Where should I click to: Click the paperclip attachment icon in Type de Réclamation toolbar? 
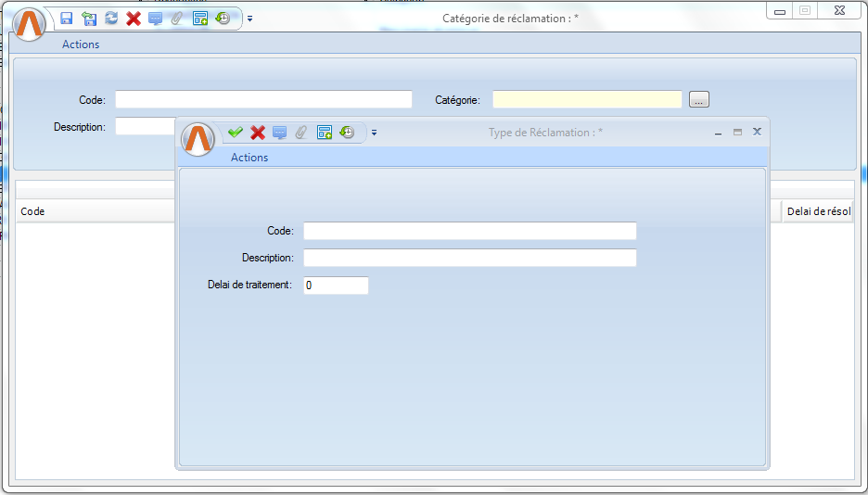(x=301, y=133)
